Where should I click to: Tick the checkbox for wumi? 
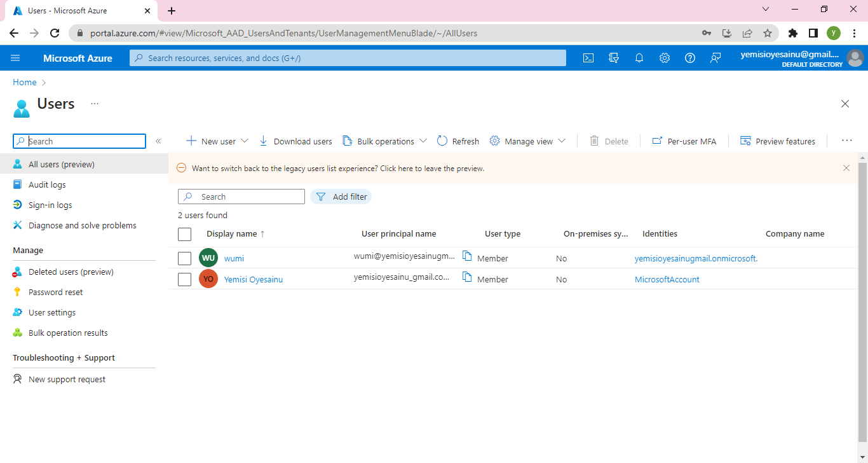(185, 258)
